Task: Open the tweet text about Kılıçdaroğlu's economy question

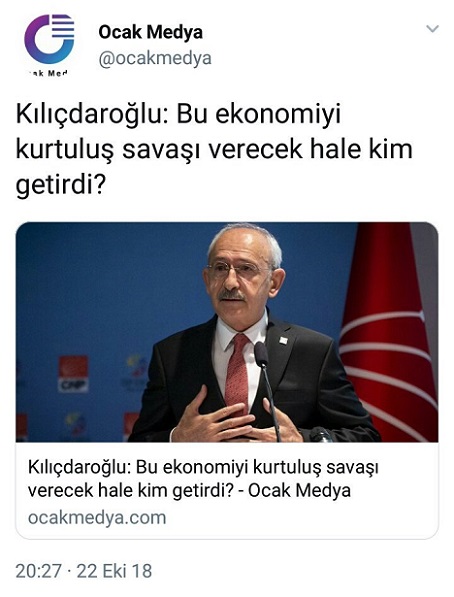Action: tap(214, 150)
